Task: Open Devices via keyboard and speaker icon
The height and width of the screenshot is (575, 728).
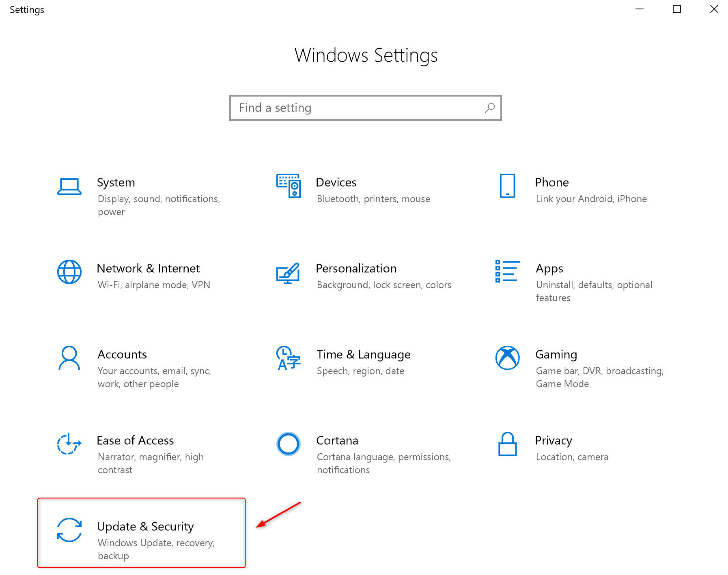Action: [288, 186]
